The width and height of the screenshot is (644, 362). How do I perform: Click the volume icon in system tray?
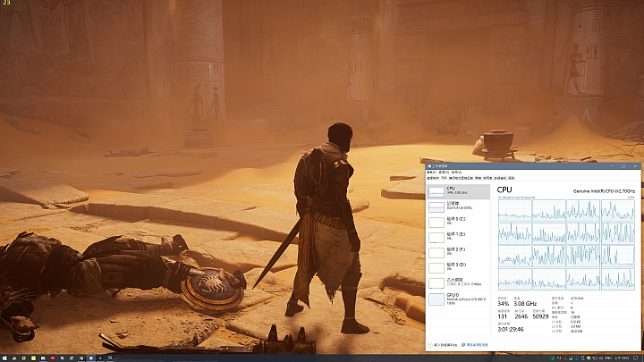coord(601,358)
